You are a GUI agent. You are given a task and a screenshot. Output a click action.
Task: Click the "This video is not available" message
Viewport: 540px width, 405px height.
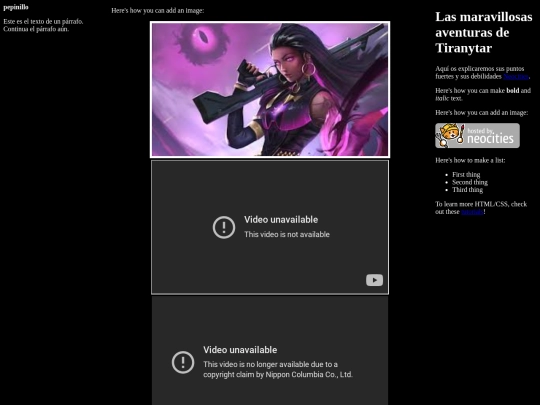[287, 235]
